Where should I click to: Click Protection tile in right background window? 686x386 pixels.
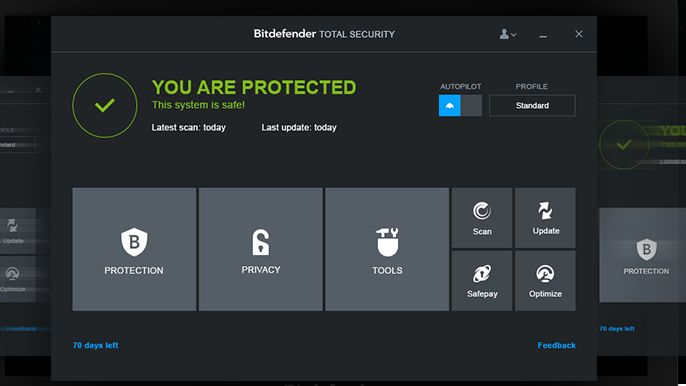[x=642, y=255]
